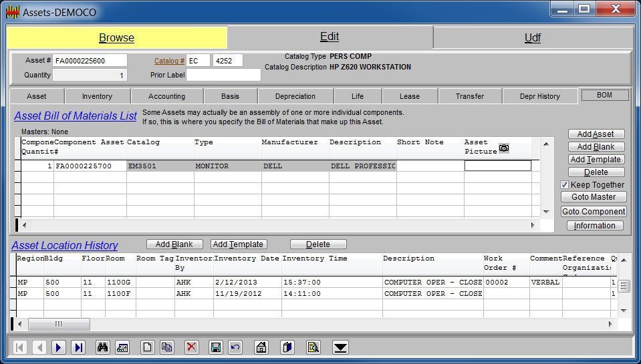Open the book help icon
This screenshot has height=364, width=641.
click(x=287, y=347)
